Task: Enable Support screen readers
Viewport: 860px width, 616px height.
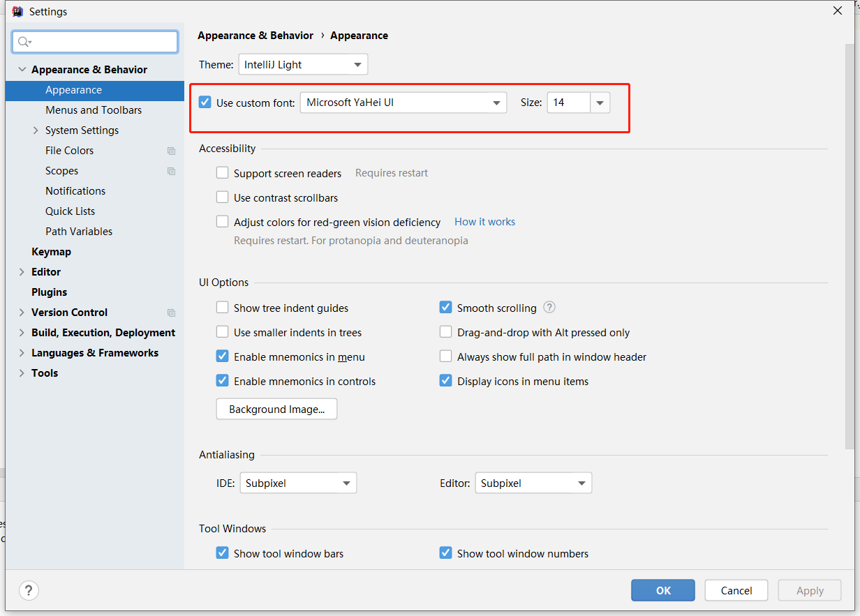Action: 223,173
